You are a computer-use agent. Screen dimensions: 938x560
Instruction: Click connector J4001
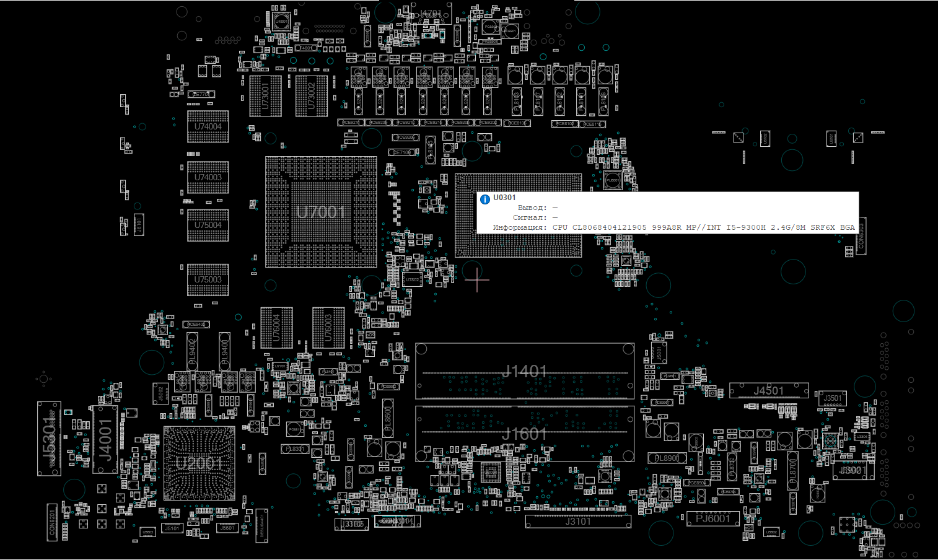point(105,439)
